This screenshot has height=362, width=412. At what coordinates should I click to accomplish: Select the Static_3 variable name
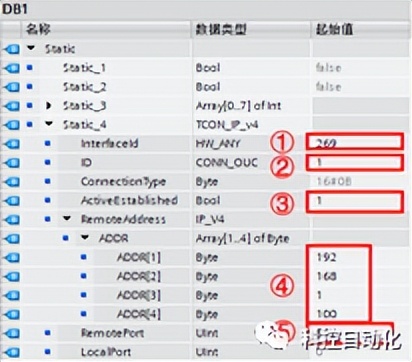coord(85,106)
